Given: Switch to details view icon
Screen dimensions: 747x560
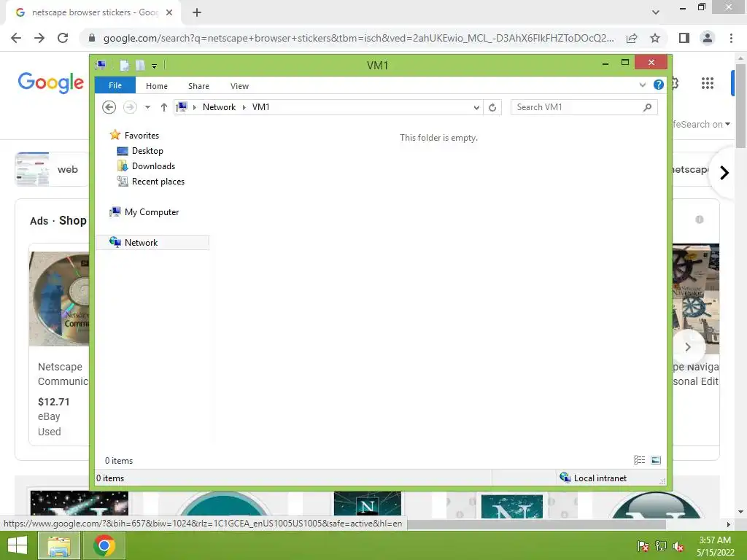Looking at the screenshot, I should click(639, 460).
